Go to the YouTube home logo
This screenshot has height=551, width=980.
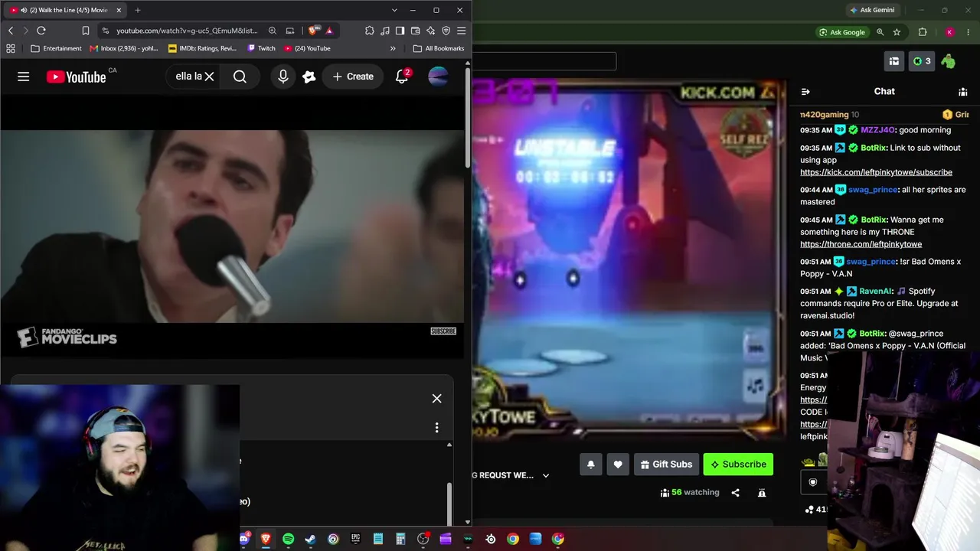click(77, 77)
